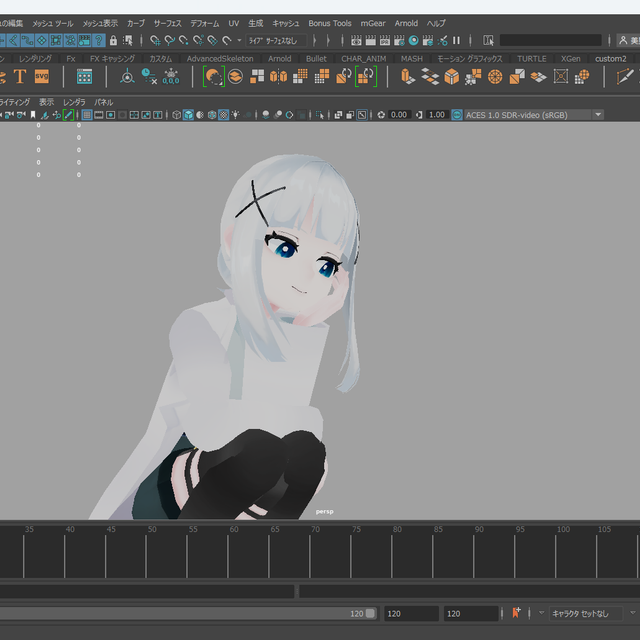Toggle the color management view transform button
This screenshot has width=640, height=640.
pyautogui.click(x=457, y=115)
